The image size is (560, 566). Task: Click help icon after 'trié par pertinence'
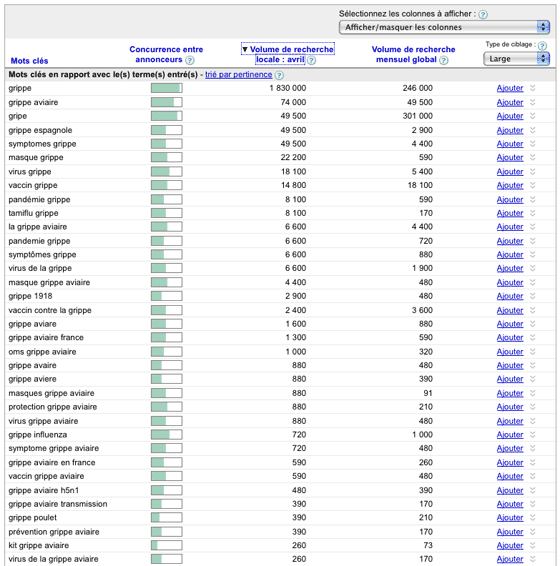tap(279, 75)
